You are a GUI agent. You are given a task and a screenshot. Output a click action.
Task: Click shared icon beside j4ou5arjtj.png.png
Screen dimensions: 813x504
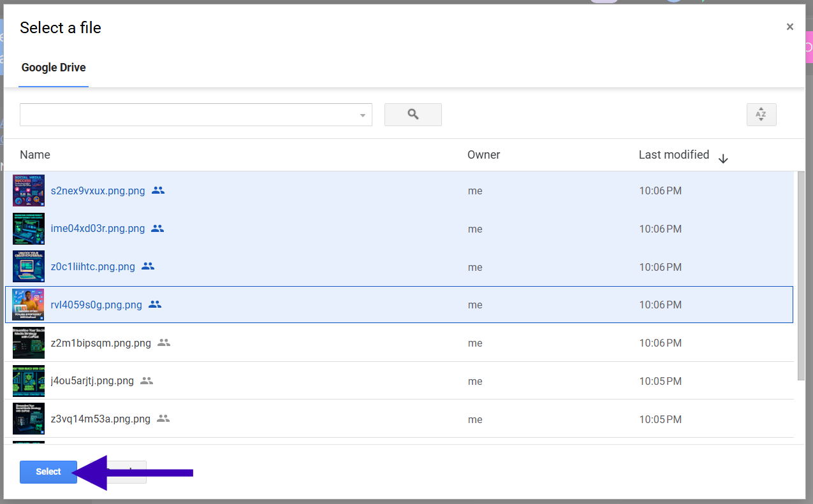pyautogui.click(x=147, y=381)
